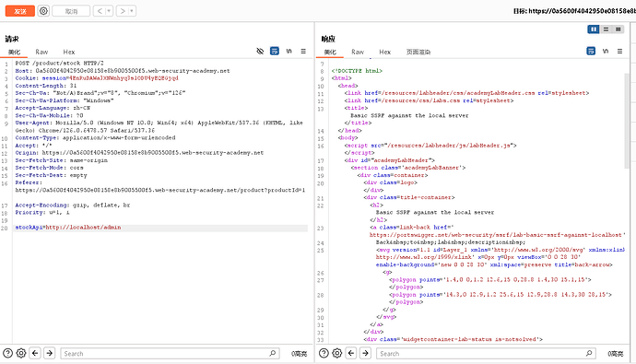Open request panel hamburger options menu
636x364 pixels.
(x=303, y=51)
